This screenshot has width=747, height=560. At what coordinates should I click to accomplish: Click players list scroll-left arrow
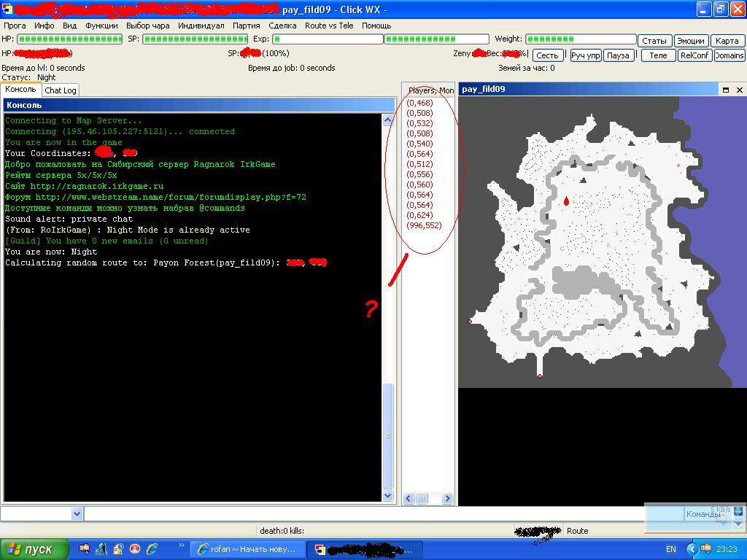point(409,499)
